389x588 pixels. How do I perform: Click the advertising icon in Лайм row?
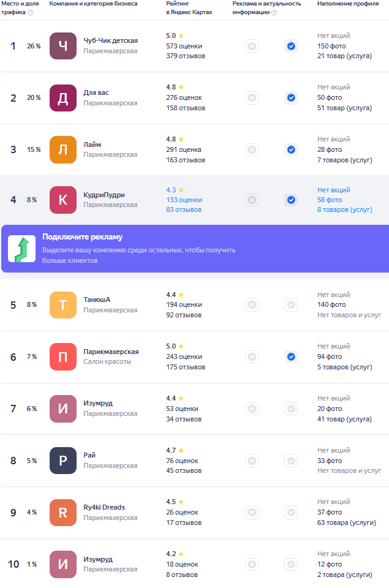pos(252,149)
